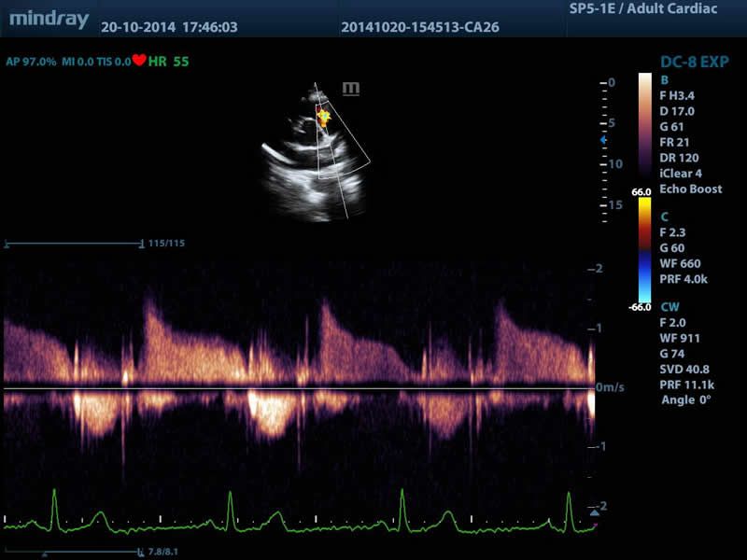Click the iClear 4 setting
Image resolution: width=747 pixels, height=560 pixels.
click(681, 174)
